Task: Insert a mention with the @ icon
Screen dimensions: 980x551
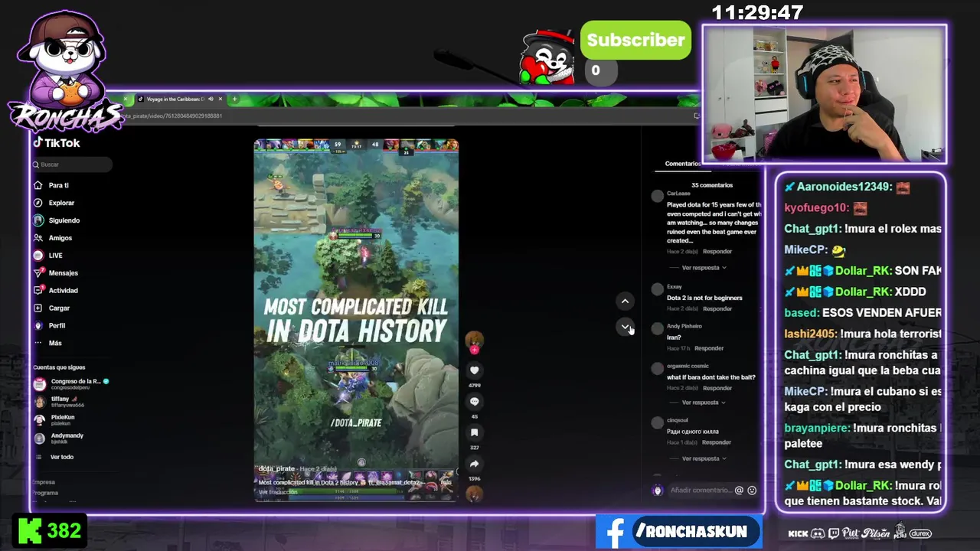Action: (739, 491)
